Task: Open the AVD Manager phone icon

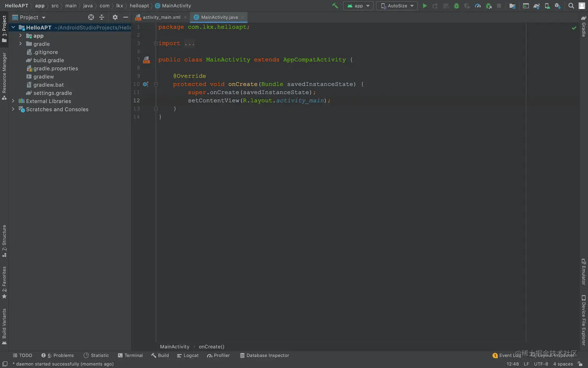Action: point(547,6)
